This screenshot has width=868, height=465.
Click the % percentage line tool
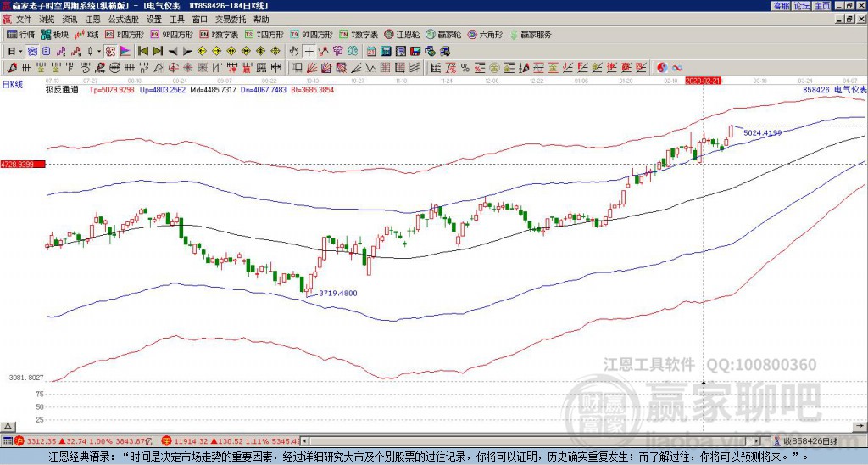465,68
